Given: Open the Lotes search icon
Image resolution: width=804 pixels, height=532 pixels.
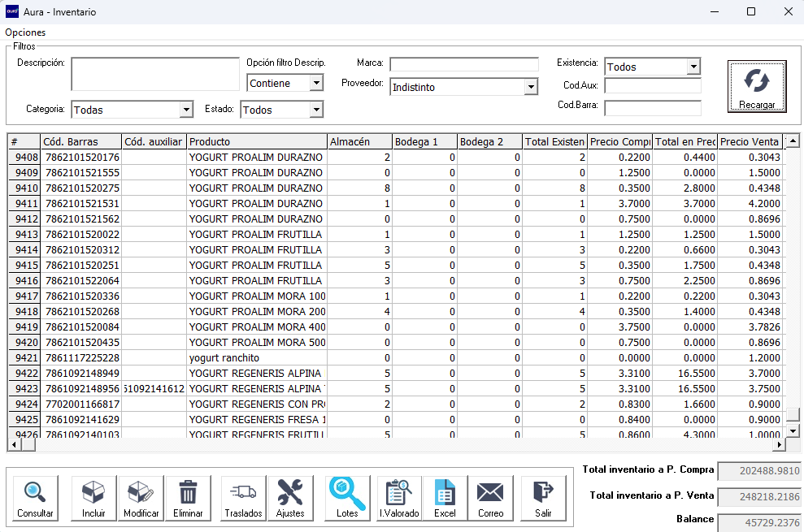Looking at the screenshot, I should 347,498.
